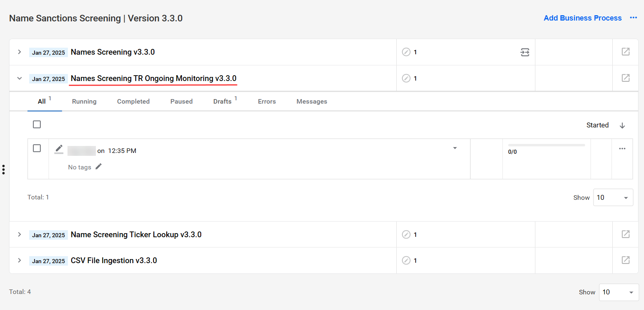The height and width of the screenshot is (310, 644).
Task: Switch to the Messages tab
Action: pos(312,101)
